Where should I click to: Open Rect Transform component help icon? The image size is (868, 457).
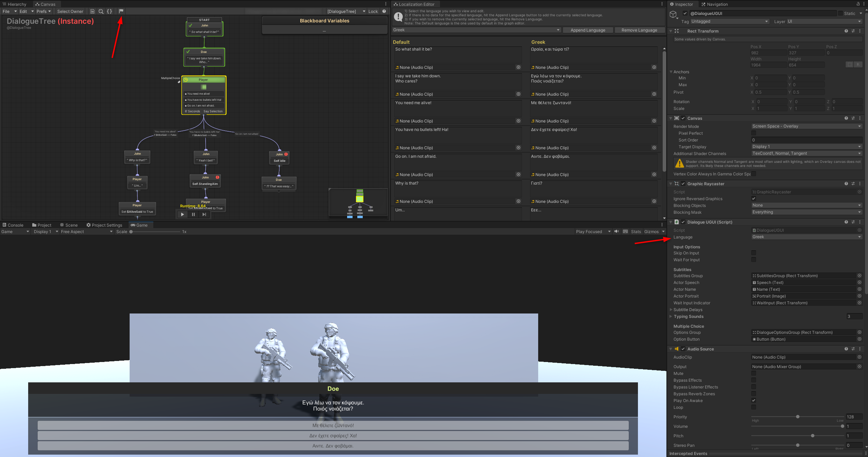(846, 31)
